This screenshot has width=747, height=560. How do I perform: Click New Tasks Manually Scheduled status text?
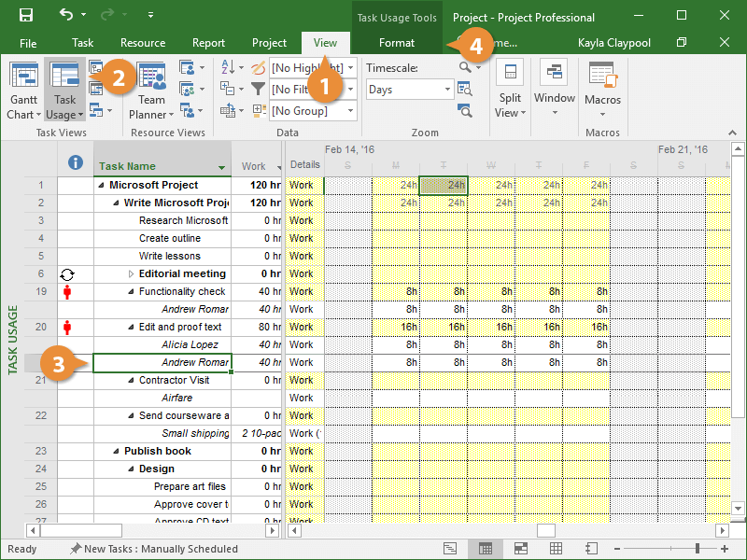point(160,549)
